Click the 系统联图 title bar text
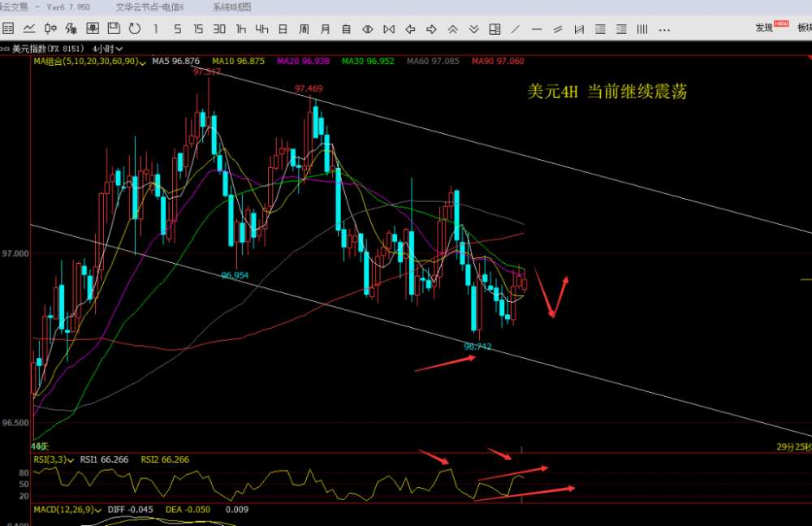Viewport: 812px width, 526px height. pyautogui.click(x=232, y=7)
